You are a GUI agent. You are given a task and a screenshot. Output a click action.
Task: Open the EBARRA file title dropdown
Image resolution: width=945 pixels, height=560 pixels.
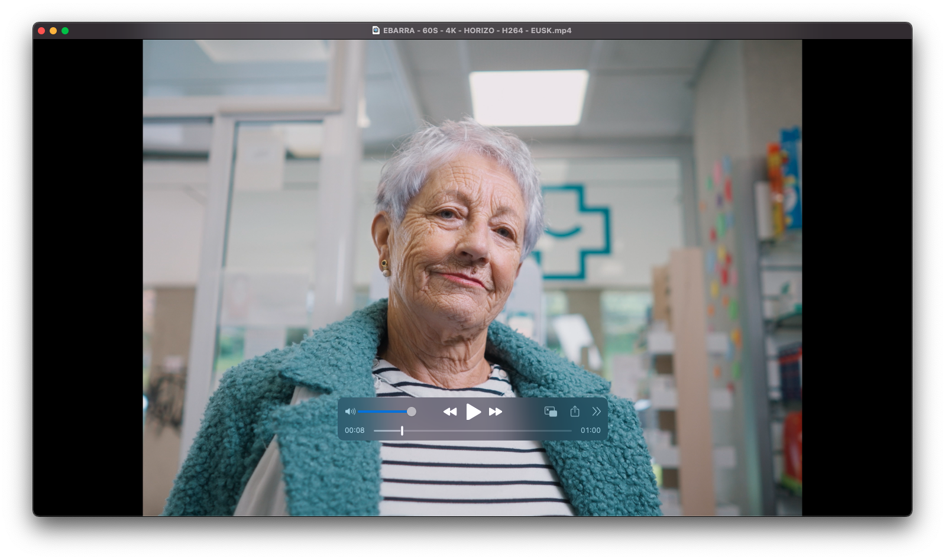tap(477, 31)
